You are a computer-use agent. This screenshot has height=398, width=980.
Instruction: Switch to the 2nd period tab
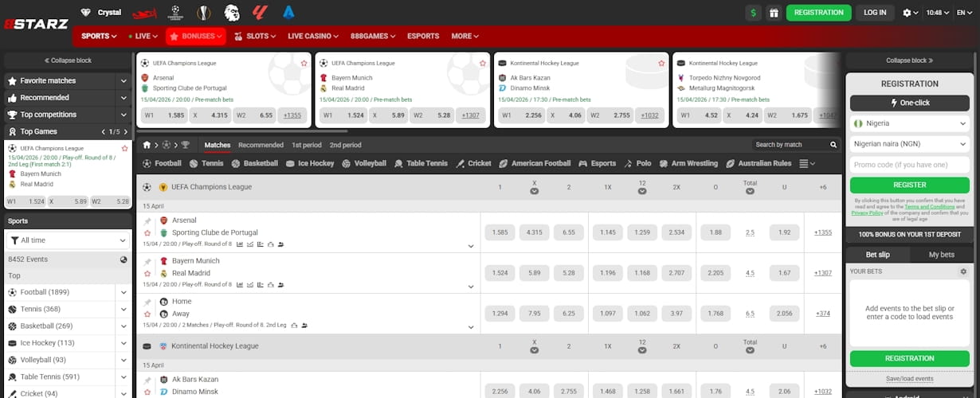pyautogui.click(x=345, y=145)
